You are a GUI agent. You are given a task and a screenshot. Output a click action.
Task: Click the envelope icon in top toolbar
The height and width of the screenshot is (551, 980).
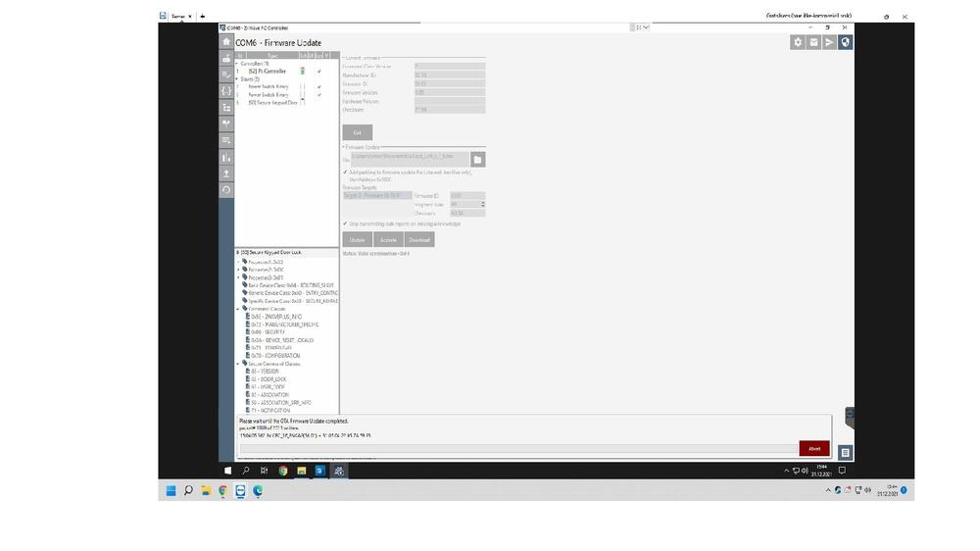[813, 42]
